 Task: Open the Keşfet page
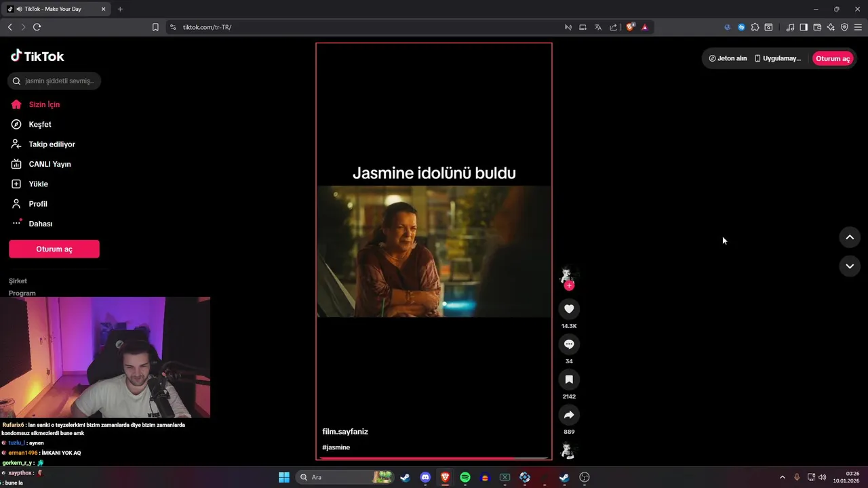tap(31, 125)
